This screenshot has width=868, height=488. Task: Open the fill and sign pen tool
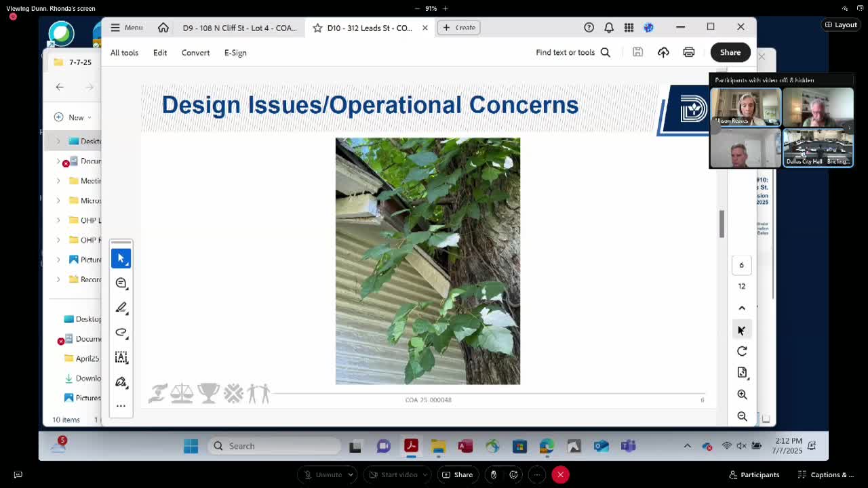coord(121,382)
